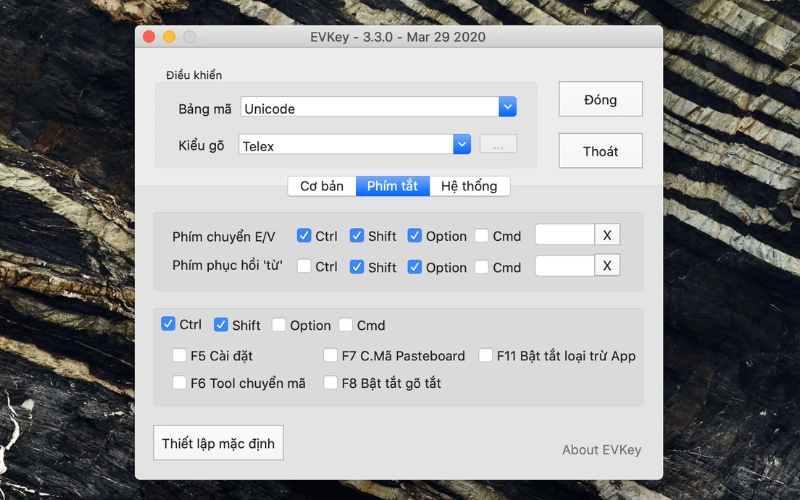Enable Ctrl for Phím phục hồi 'từ'
The height and width of the screenshot is (500, 800).
pos(304,266)
